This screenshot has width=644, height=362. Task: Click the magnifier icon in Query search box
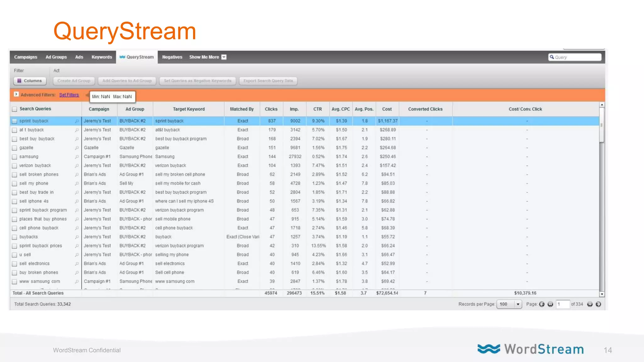[x=552, y=57]
